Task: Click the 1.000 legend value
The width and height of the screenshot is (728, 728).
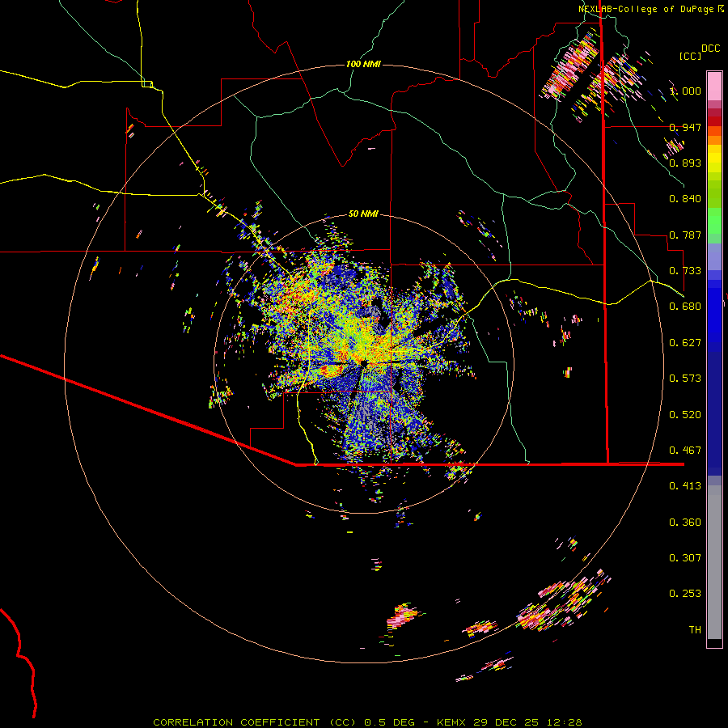Action: point(685,91)
